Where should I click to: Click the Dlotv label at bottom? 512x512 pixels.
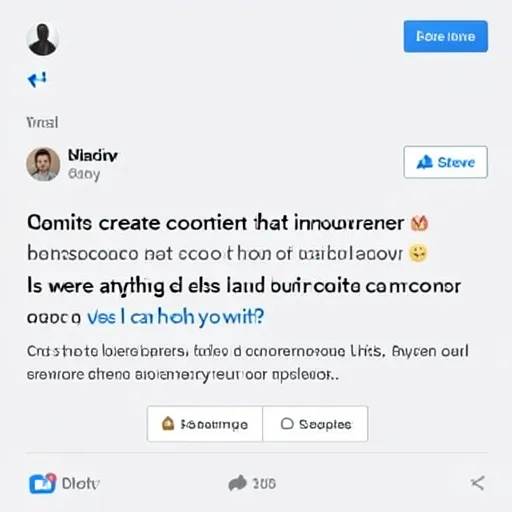pos(81,483)
